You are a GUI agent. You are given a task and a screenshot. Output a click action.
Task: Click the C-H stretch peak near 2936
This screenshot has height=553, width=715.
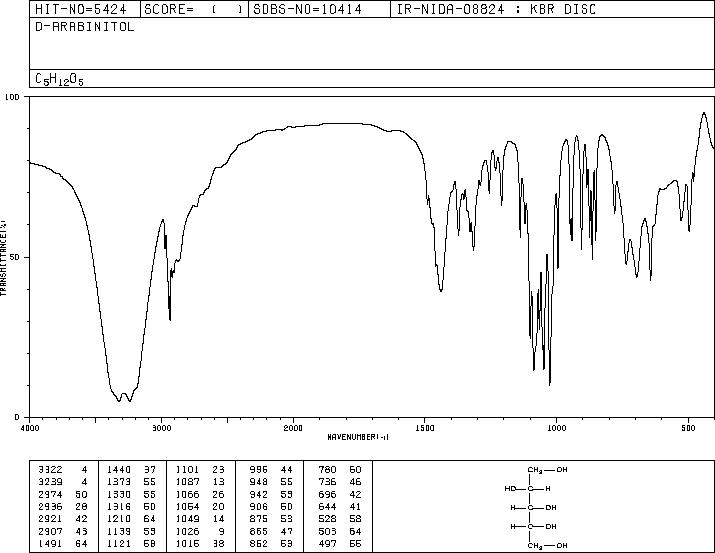click(170, 320)
